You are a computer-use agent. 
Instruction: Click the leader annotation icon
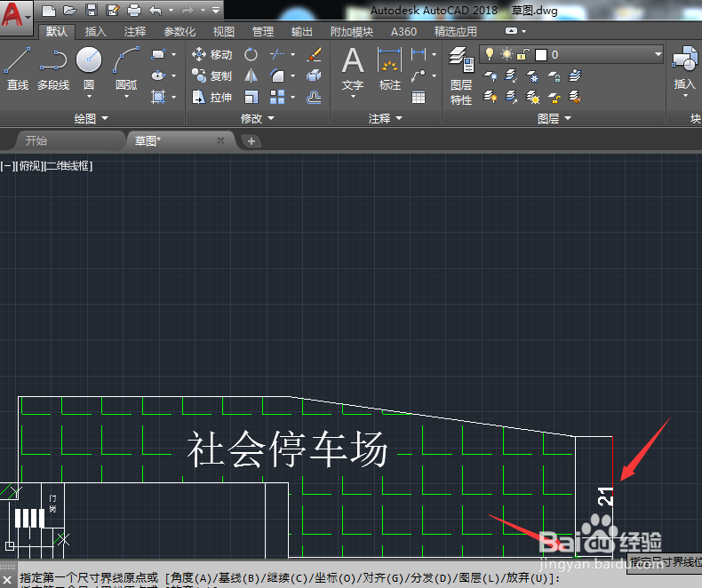(419, 75)
